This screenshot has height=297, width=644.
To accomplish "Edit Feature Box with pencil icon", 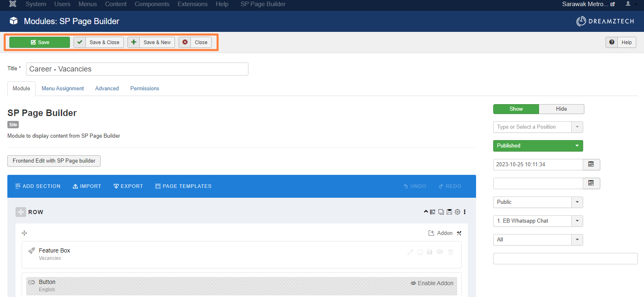I will [x=410, y=252].
